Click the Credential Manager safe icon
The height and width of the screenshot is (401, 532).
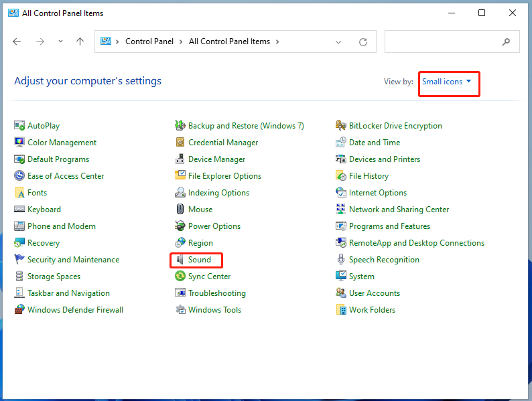(180, 143)
